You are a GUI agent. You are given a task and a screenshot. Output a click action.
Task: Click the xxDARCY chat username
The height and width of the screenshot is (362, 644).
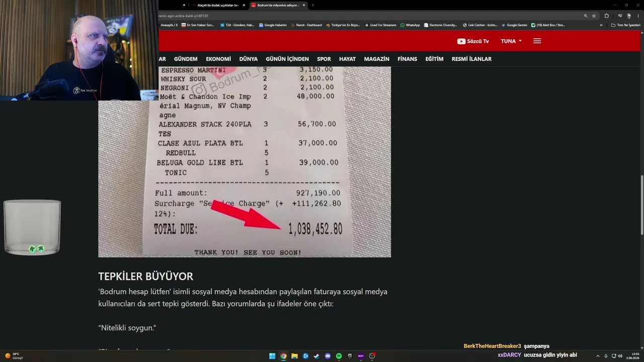(x=509, y=355)
